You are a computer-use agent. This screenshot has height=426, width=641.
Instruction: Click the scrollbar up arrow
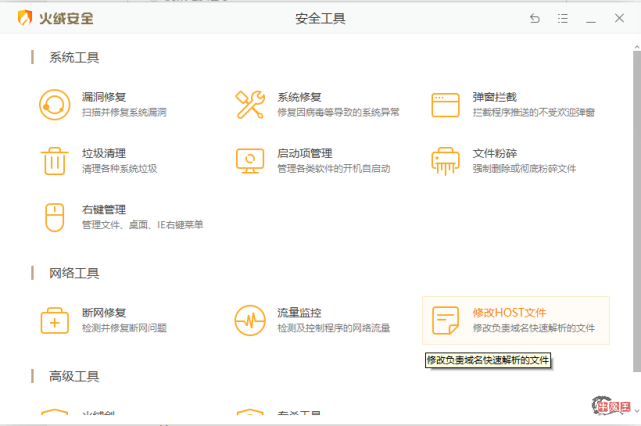coord(637,47)
